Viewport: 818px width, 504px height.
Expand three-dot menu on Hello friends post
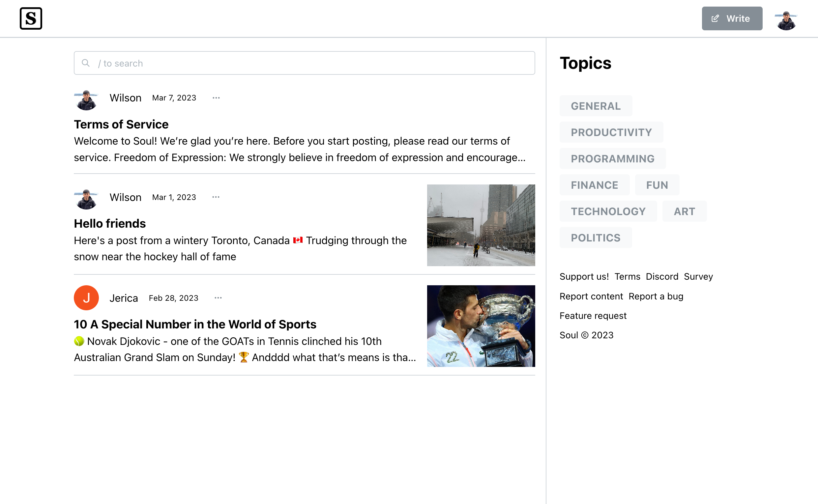click(216, 197)
